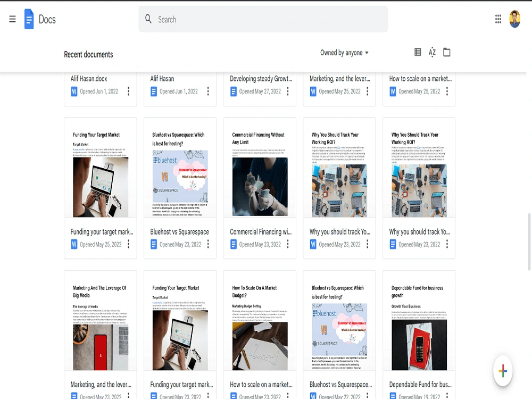Screen dimensions: 532x399
Task: Open Dependable Fund for business growth thumbnail
Action: point(419,321)
